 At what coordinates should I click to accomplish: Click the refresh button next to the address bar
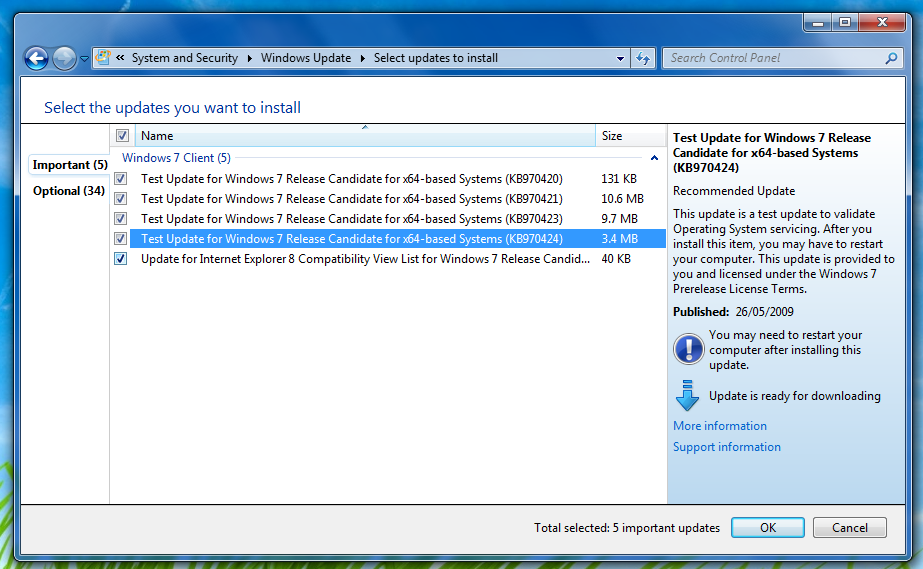pos(643,58)
